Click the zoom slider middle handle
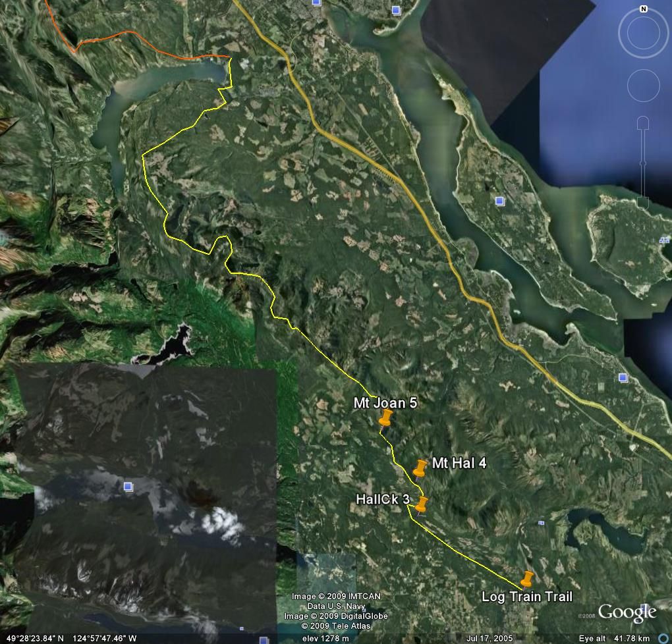This screenshot has width=672, height=644. [644, 163]
